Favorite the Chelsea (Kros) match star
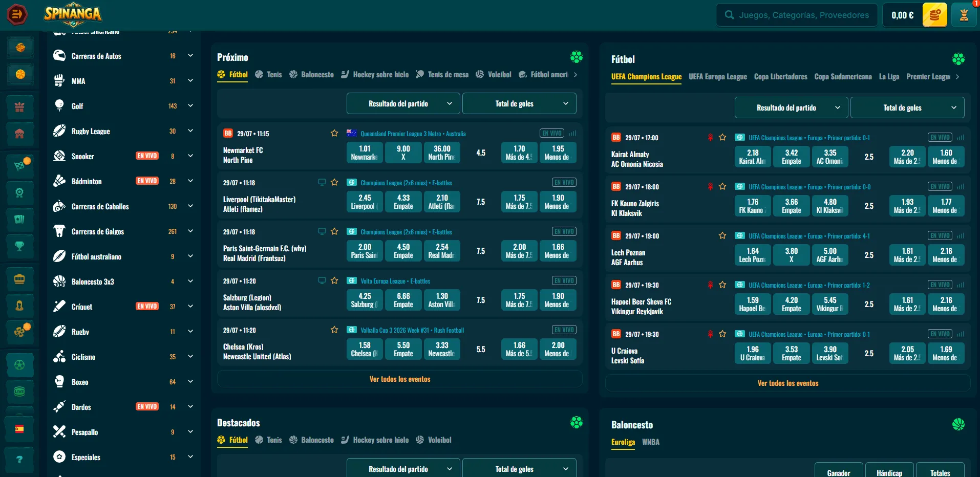This screenshot has height=477, width=980. point(334,330)
